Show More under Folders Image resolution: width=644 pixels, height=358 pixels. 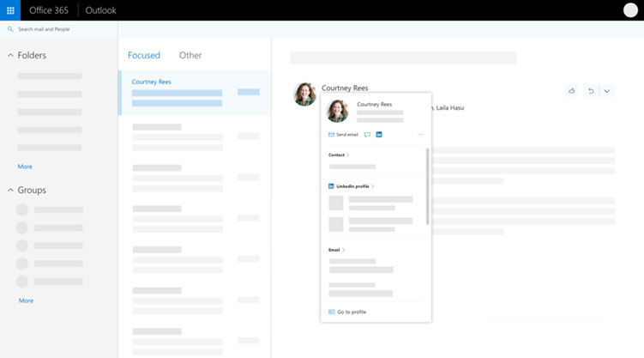coord(25,167)
